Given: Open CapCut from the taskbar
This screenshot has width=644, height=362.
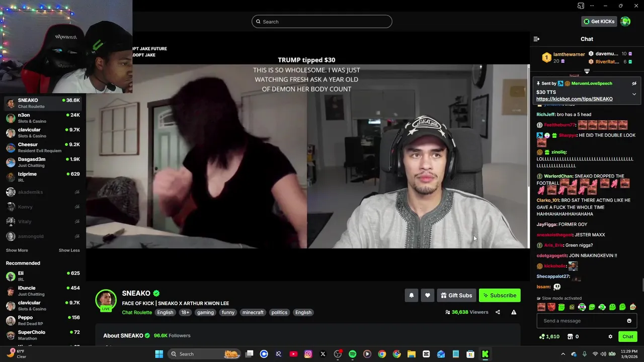Looking at the screenshot, I should coord(426,354).
